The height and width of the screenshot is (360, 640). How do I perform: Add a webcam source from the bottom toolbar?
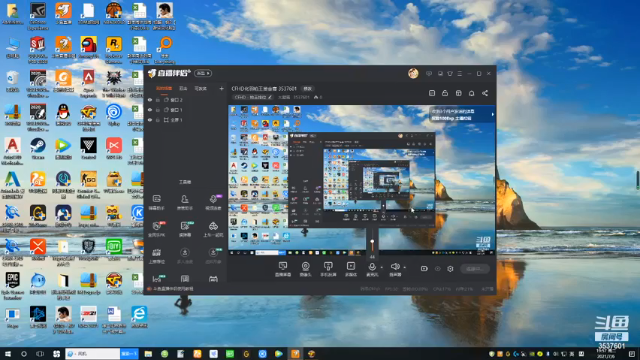click(305, 269)
